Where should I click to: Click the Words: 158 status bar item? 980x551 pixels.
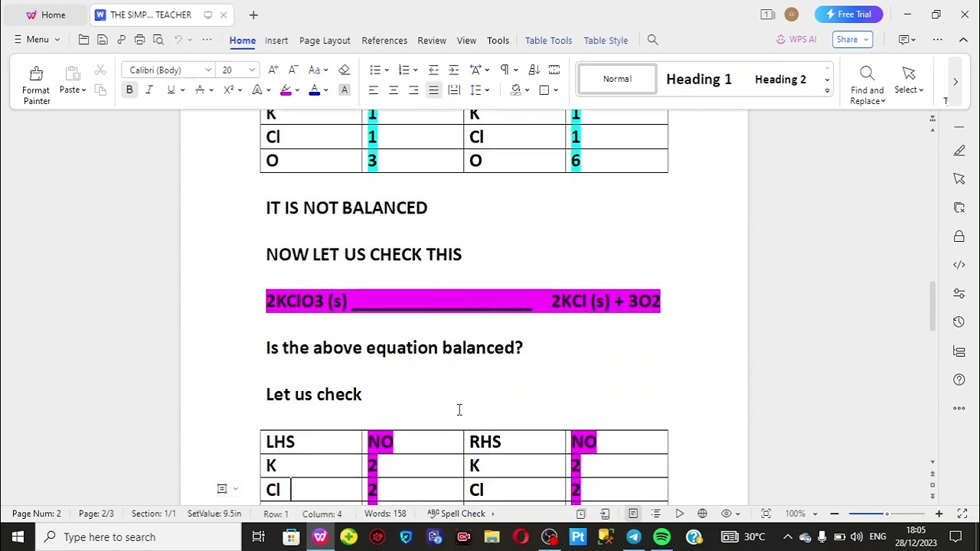coord(385,514)
